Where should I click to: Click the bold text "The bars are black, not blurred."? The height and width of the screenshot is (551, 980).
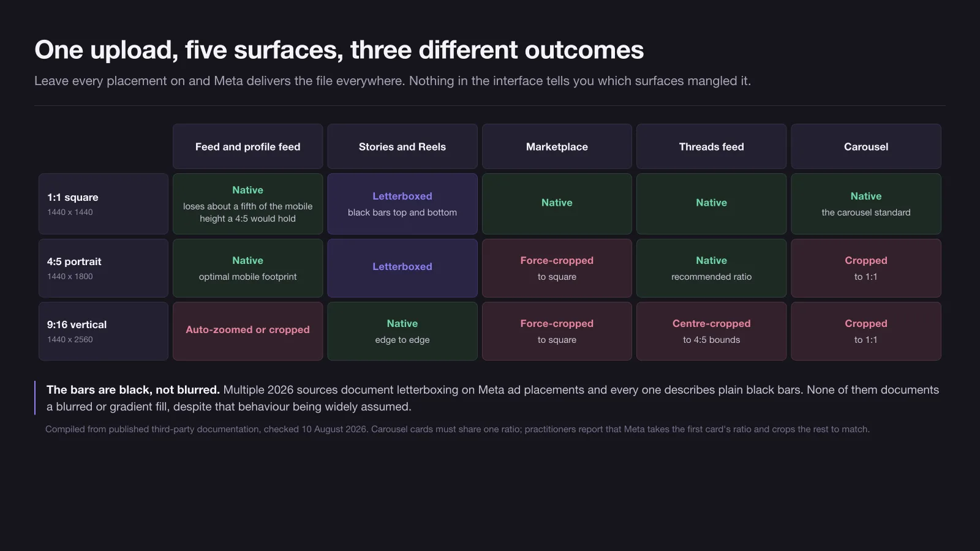click(x=133, y=390)
